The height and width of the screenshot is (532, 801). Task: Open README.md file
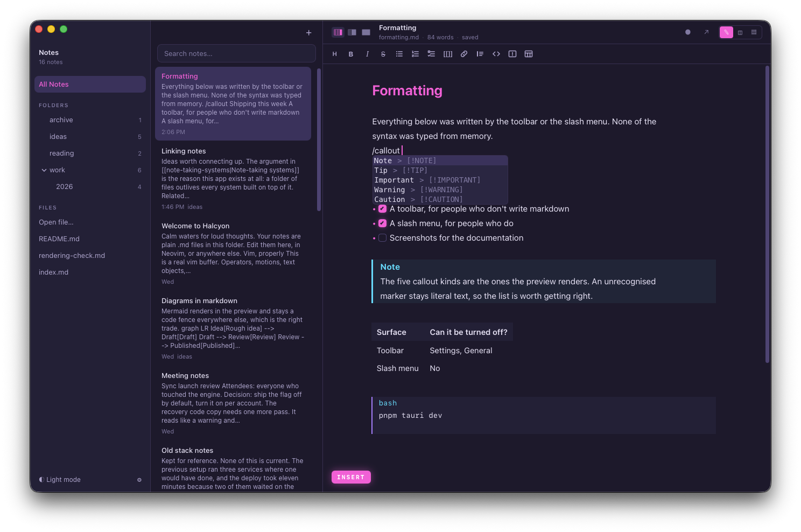[59, 239]
